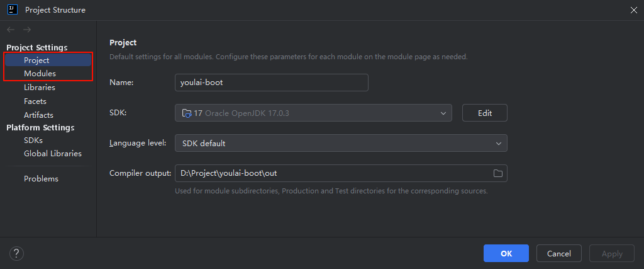
Task: Click the back navigation arrow
Action: click(11, 30)
